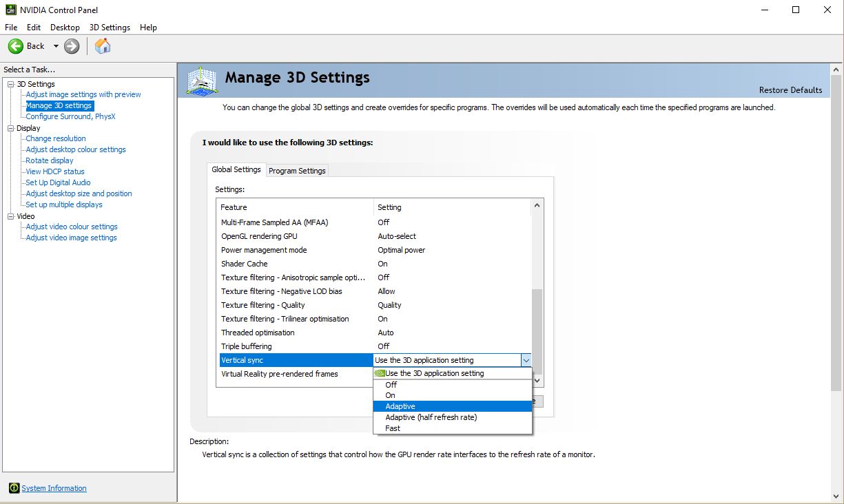Image resolution: width=844 pixels, height=504 pixels.
Task: Collapse the 3D Settings tree node
Action: [x=10, y=84]
